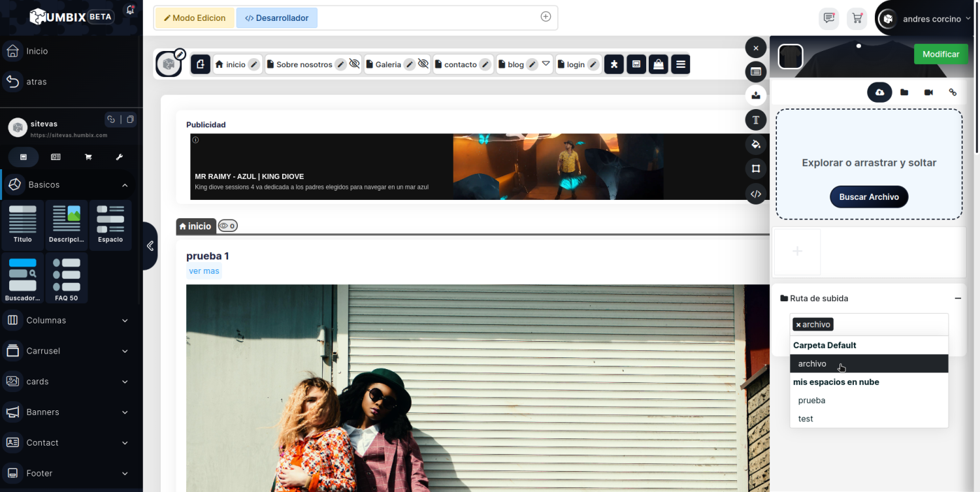
Task: Open the paint bucket fill tool
Action: coord(756,144)
